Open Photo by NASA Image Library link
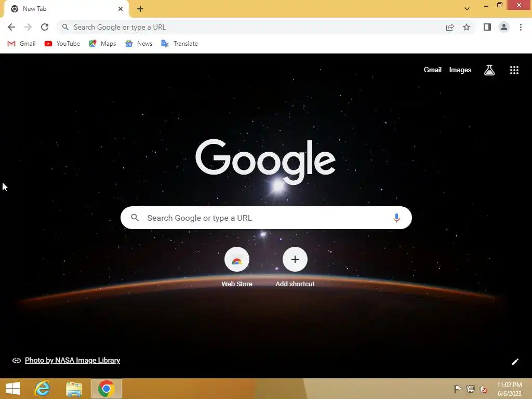 coord(72,361)
